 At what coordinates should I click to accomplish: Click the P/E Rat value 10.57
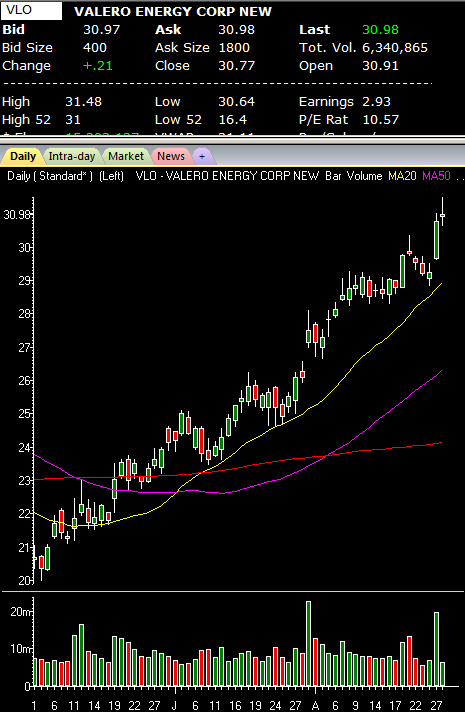(x=381, y=120)
